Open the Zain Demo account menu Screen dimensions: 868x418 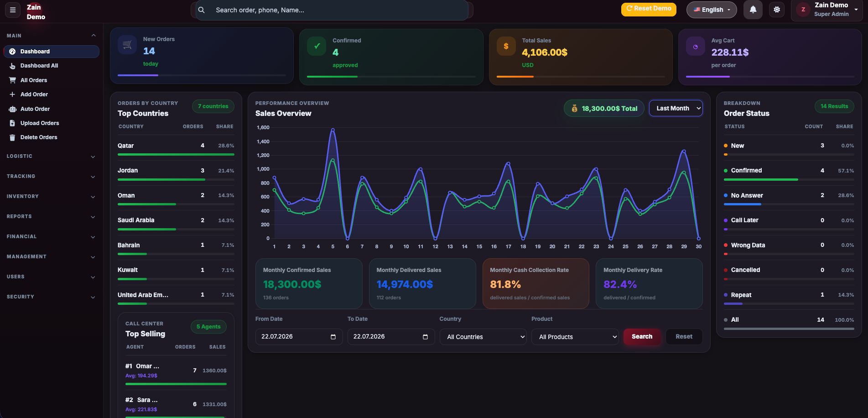826,10
